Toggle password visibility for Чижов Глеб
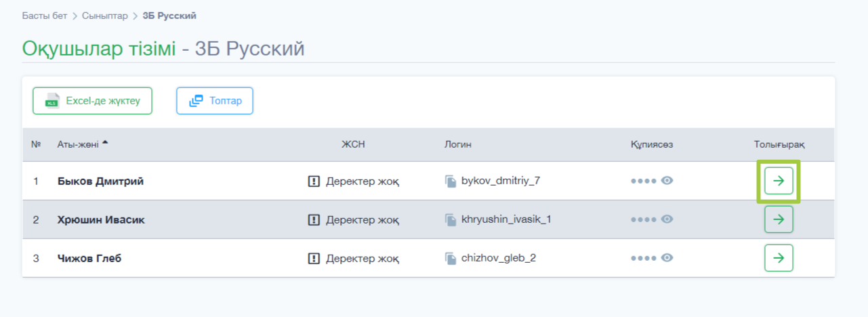868x317 pixels. click(x=667, y=258)
